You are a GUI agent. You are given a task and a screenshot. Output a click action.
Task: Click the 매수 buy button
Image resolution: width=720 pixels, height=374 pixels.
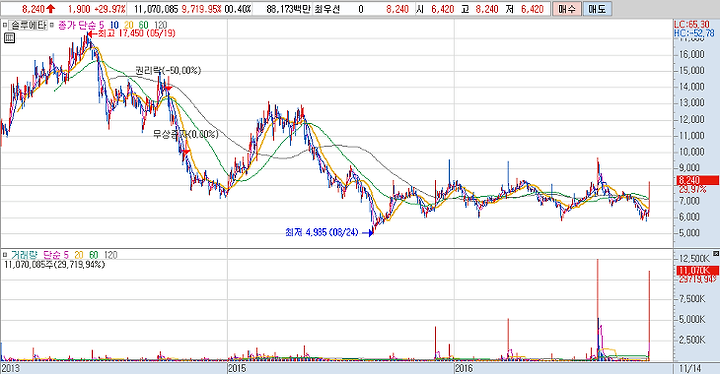567,9
